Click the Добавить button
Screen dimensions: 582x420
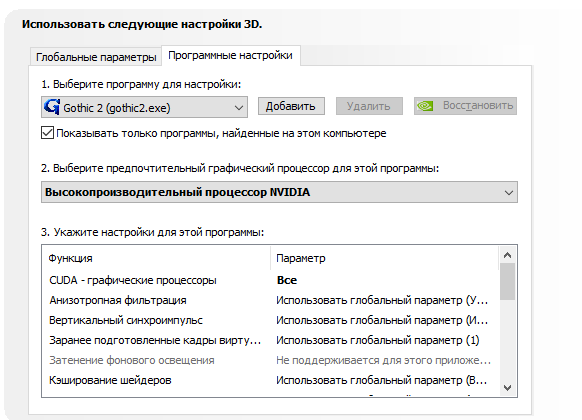291,106
